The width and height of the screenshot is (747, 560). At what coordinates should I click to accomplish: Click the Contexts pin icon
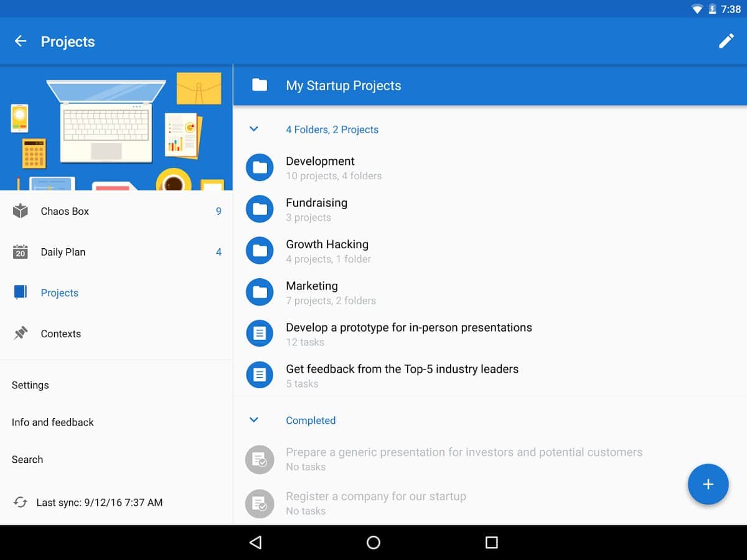[x=21, y=334]
